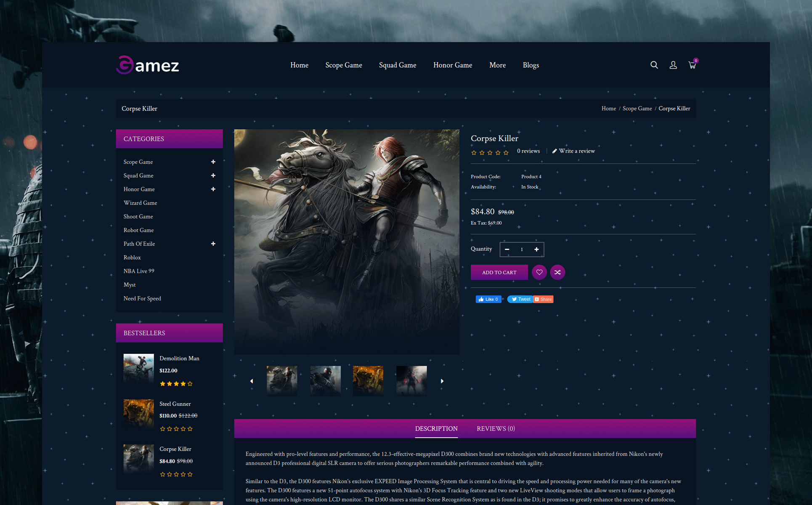Expand the Honor Game category

pyautogui.click(x=213, y=189)
